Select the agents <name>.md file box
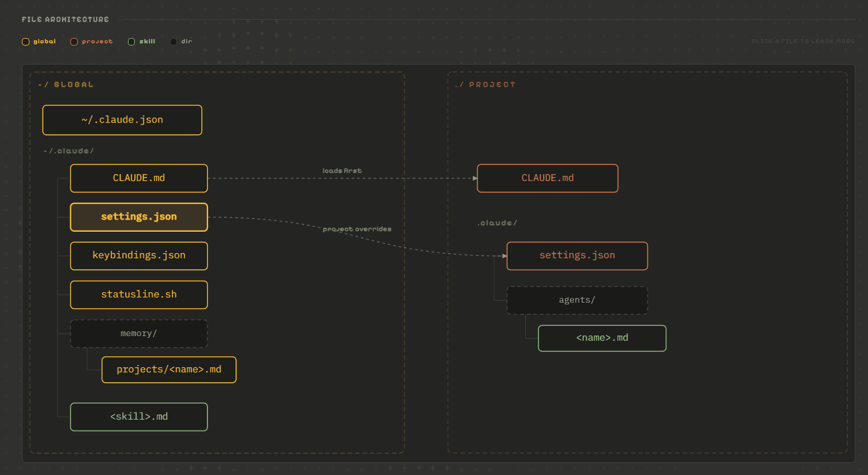868x475 pixels. tap(602, 338)
